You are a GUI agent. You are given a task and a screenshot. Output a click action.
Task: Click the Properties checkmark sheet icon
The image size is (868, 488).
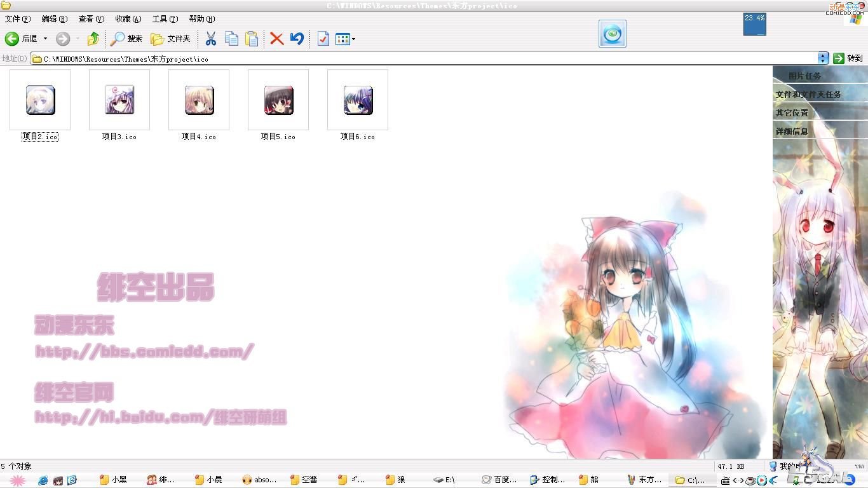click(x=323, y=39)
